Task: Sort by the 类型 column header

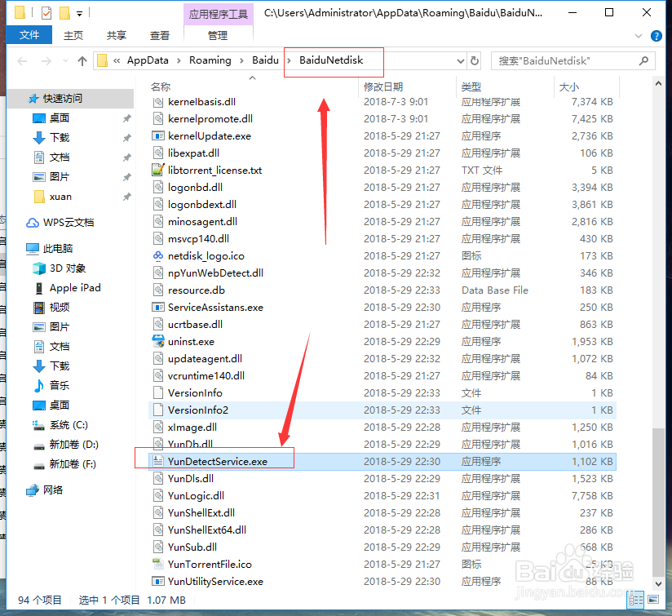Action: pos(471,87)
